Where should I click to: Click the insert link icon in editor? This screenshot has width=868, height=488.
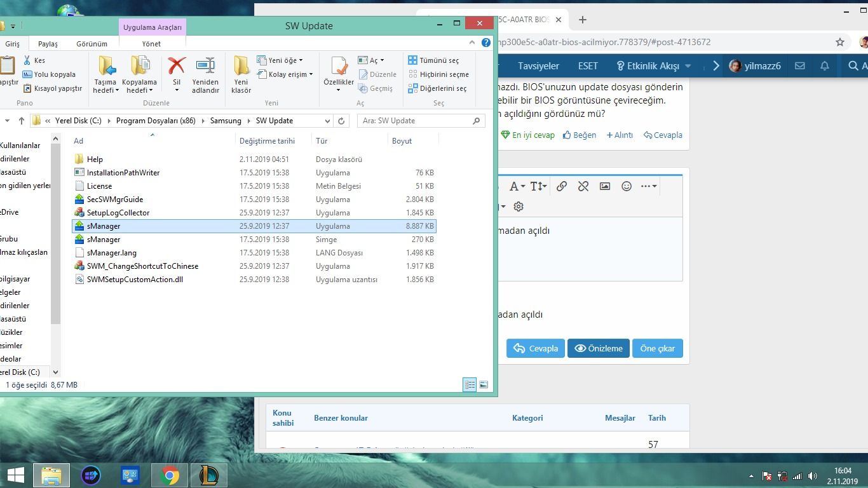[562, 186]
